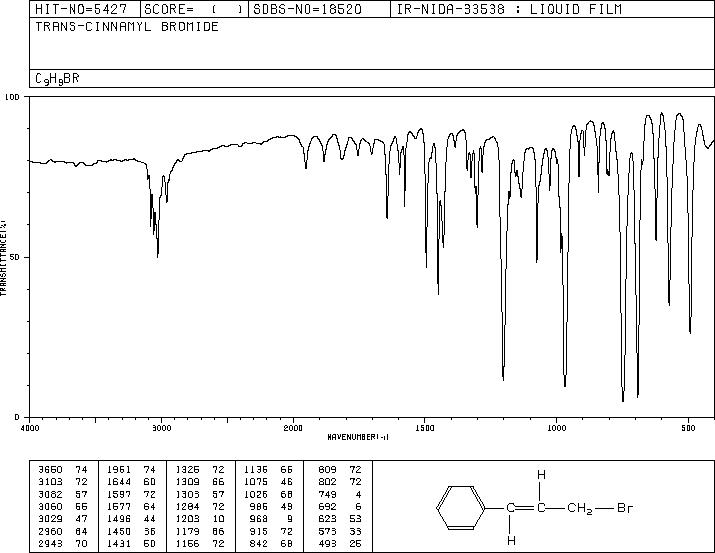Click the HIT-NO=5427 header cell
The width and height of the screenshot is (715, 553).
click(85, 9)
